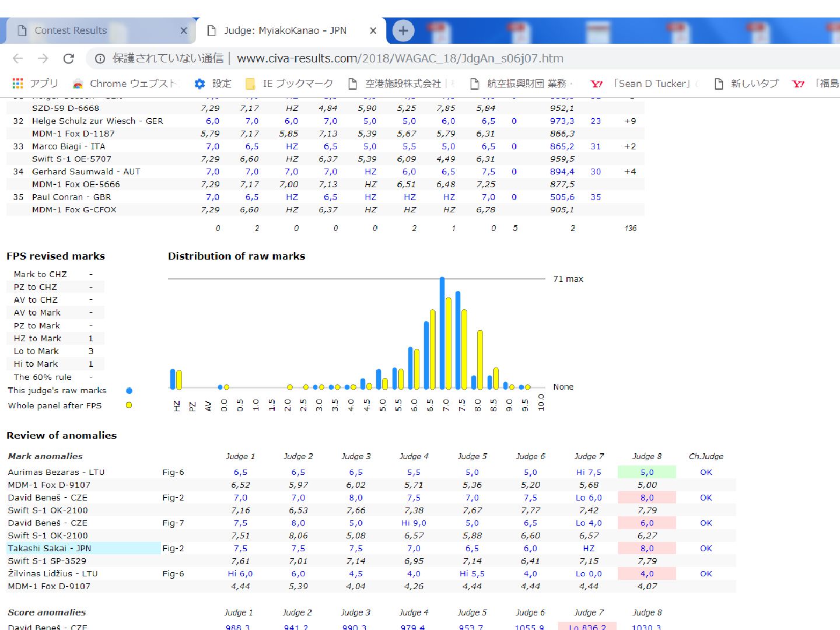This screenshot has width=840, height=630.
Task: Click the site info icon in address bar
Action: [x=100, y=58]
